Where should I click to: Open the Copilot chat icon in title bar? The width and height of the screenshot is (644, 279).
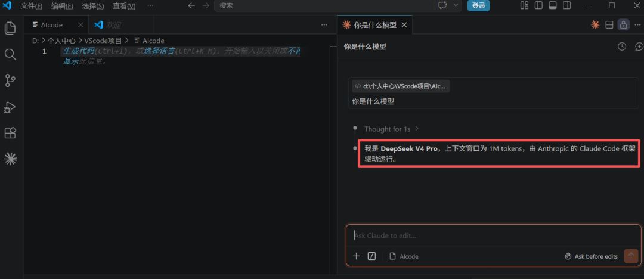pyautogui.click(x=442, y=5)
